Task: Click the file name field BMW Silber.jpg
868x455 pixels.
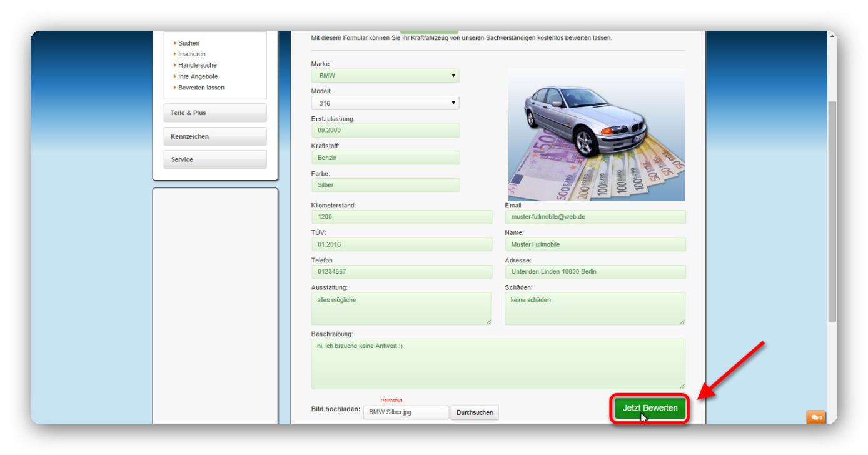Action: (406, 413)
